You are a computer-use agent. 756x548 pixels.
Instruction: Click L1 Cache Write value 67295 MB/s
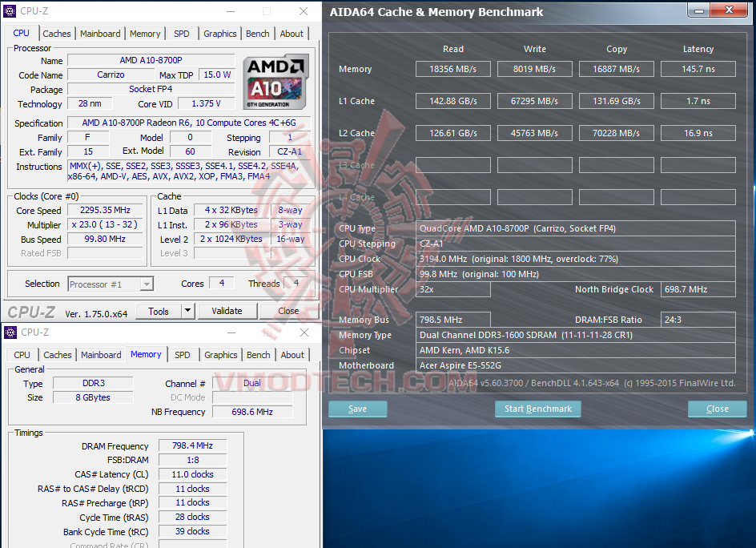click(535, 101)
